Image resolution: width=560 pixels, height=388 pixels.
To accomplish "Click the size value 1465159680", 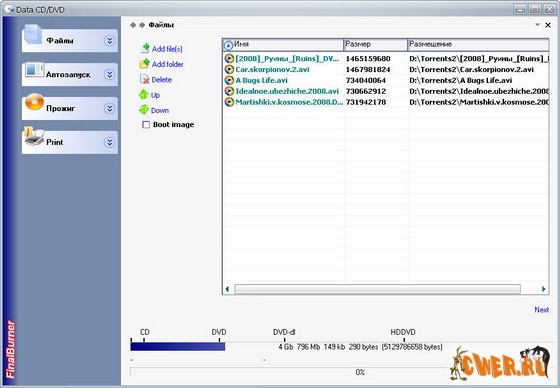I will [368, 59].
